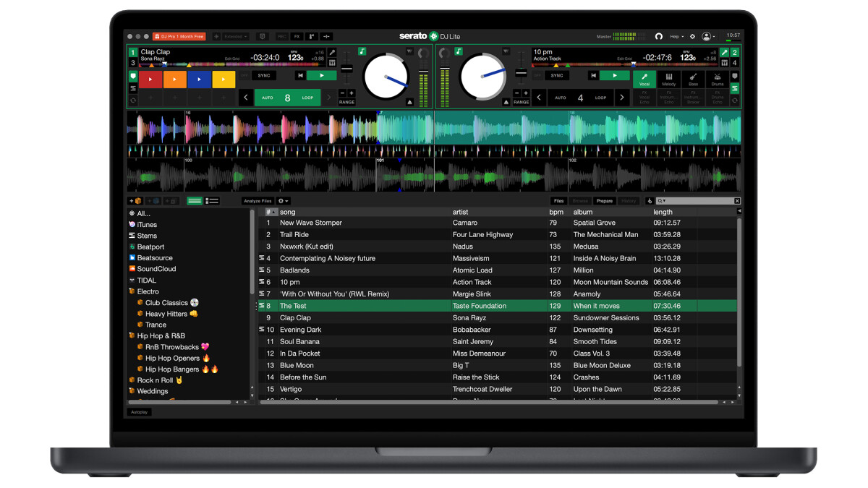868x488 pixels.
Task: Open the History panel tab
Action: [x=628, y=201]
